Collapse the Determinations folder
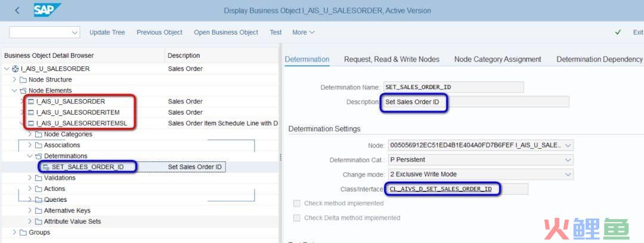 click(30, 156)
